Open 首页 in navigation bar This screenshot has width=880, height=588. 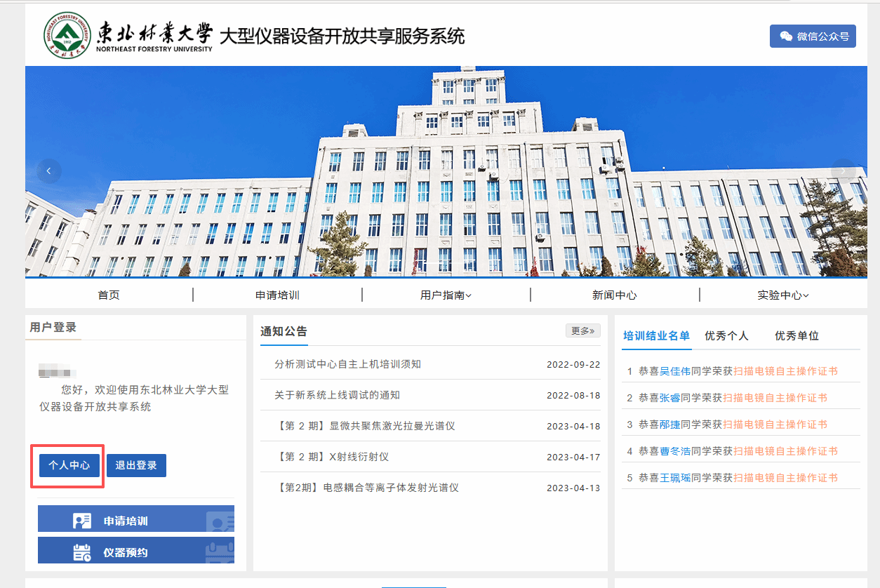[x=109, y=295]
